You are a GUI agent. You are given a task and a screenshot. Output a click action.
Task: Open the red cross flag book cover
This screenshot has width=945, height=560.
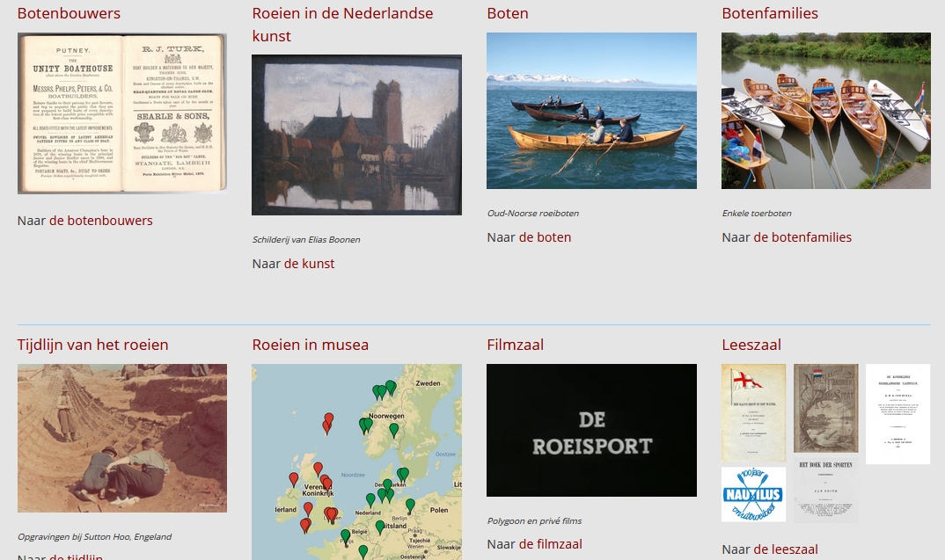tap(754, 413)
